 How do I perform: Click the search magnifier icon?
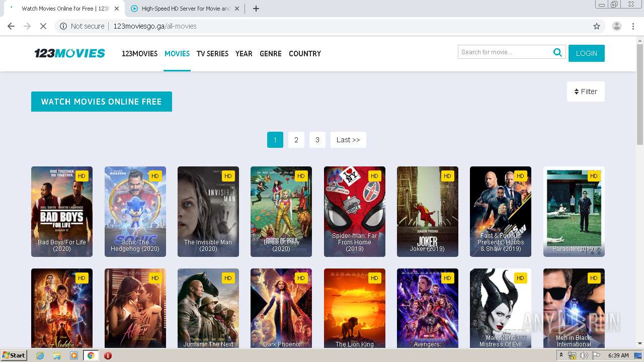click(557, 52)
